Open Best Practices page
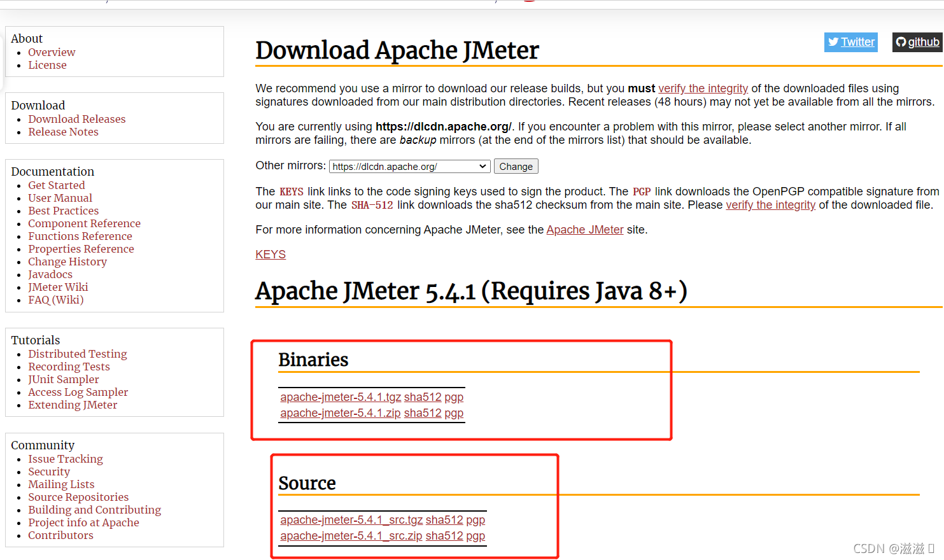 (x=63, y=211)
